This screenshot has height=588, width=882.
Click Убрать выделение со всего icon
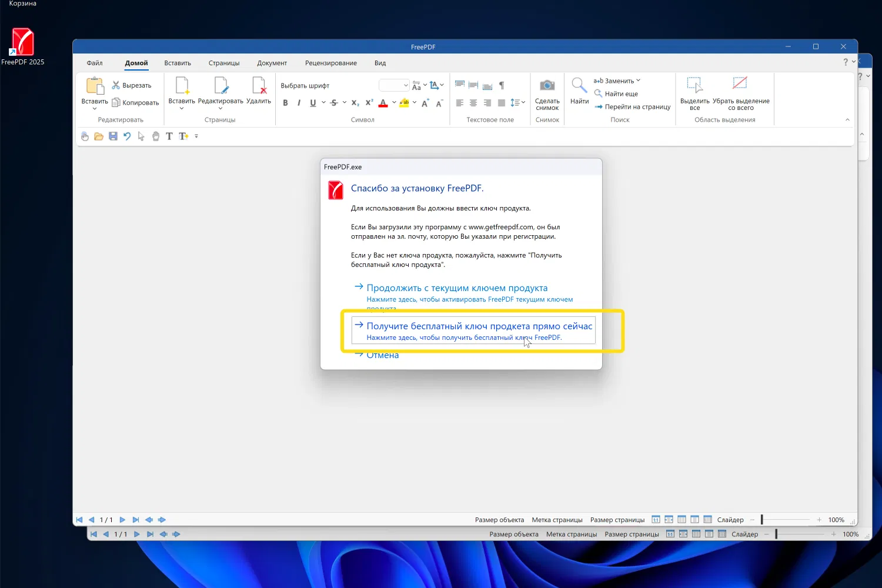click(740, 83)
